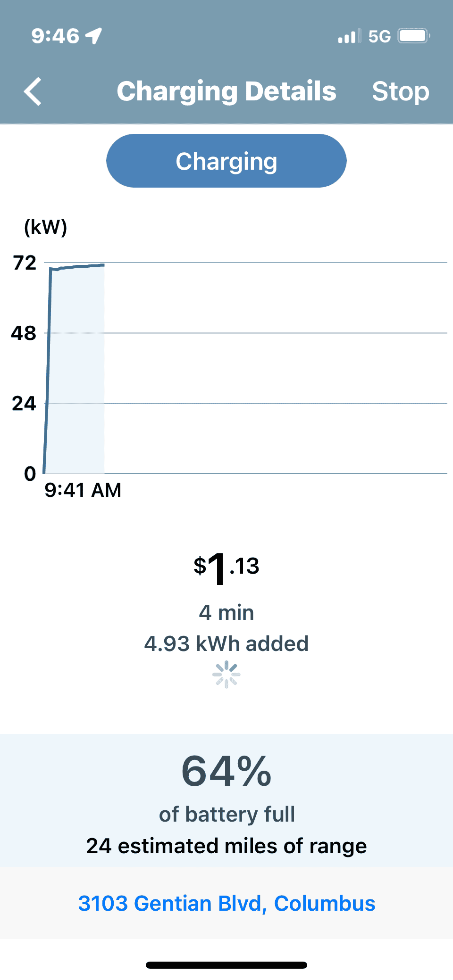Tap the blue Charging status pill
Image resolution: width=453 pixels, height=980 pixels.
[x=226, y=161]
